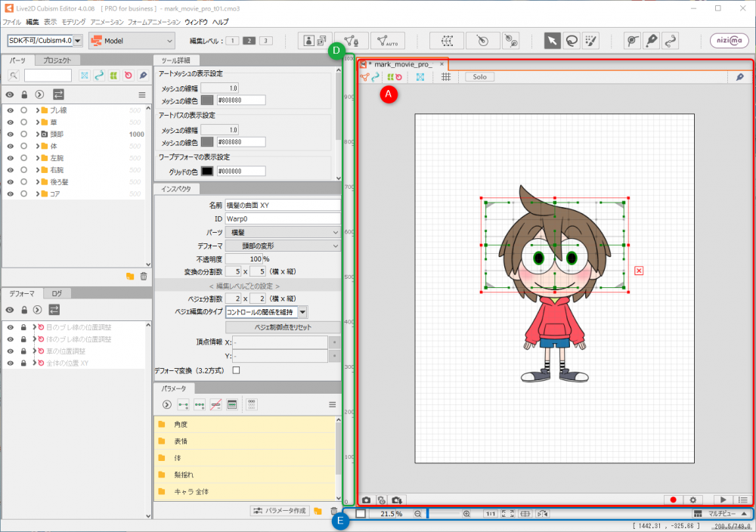
Task: Expand the 右腕 folder
Action: pos(38,170)
